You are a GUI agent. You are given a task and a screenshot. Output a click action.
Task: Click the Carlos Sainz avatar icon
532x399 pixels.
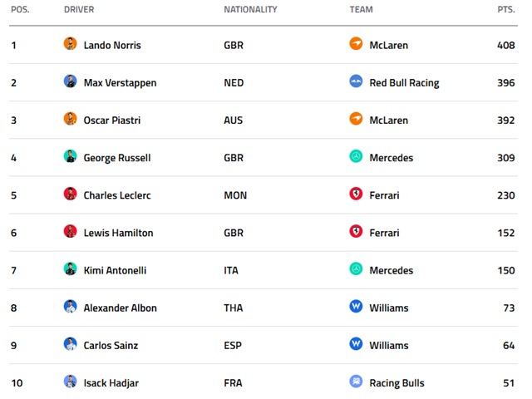[x=71, y=344]
